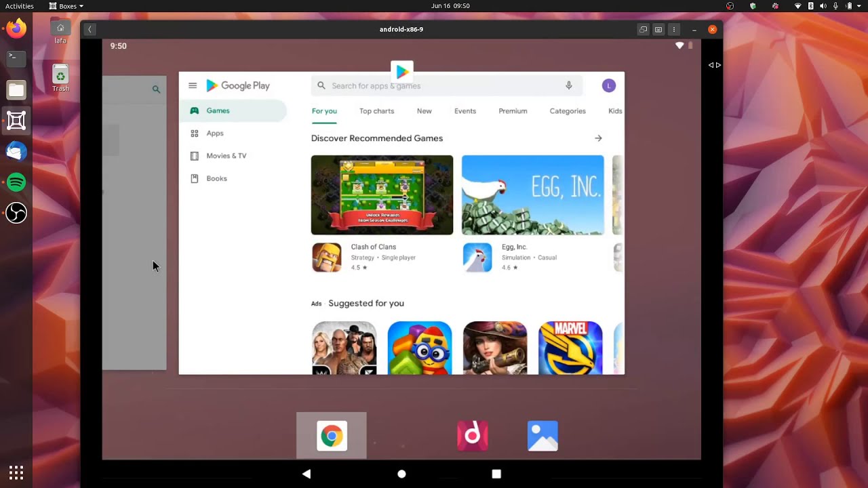Open the clock Jun 16 09:50 calendar

pos(450,6)
